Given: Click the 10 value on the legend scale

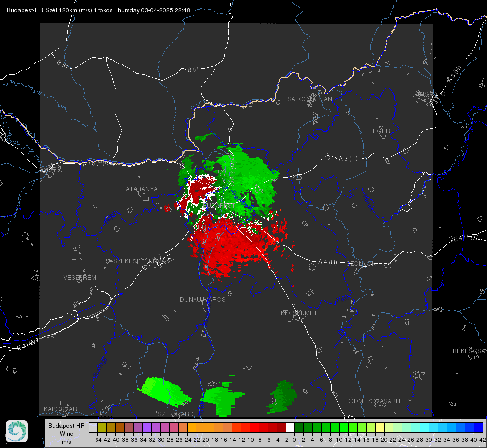Looking at the screenshot, I should click(x=339, y=440).
